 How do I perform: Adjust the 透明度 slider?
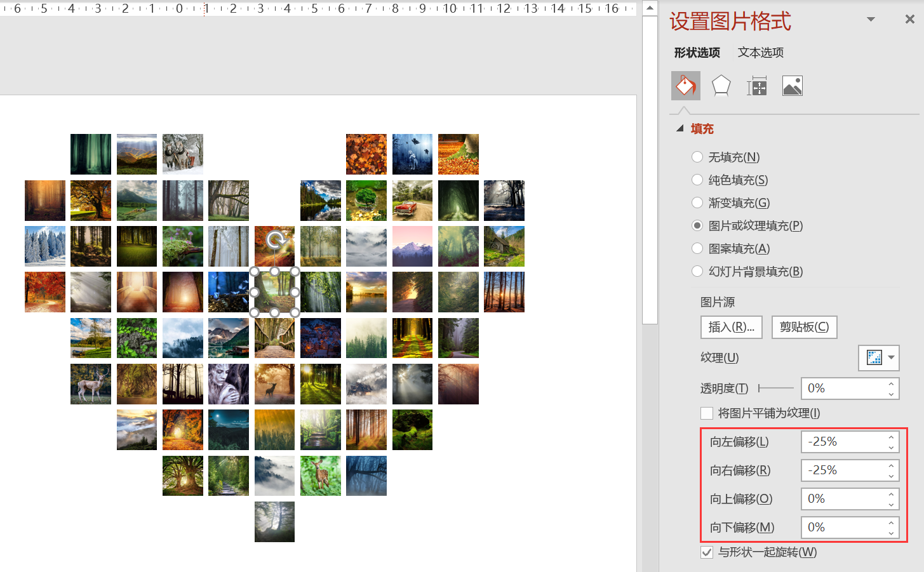pos(775,388)
